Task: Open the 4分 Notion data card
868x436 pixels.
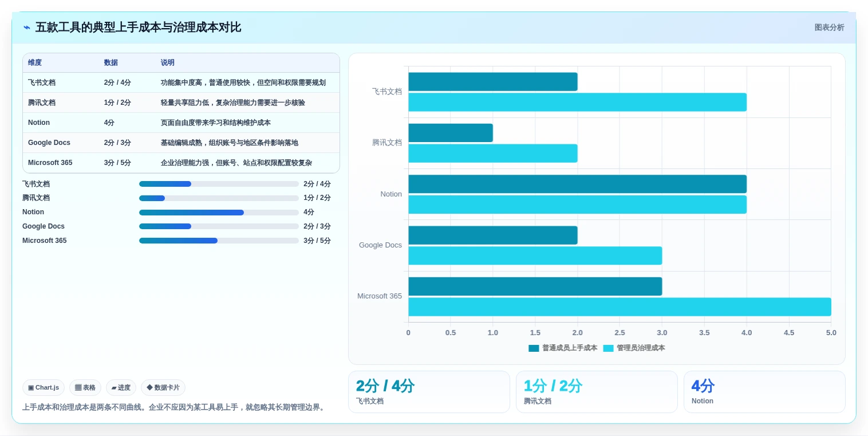Action: point(764,392)
